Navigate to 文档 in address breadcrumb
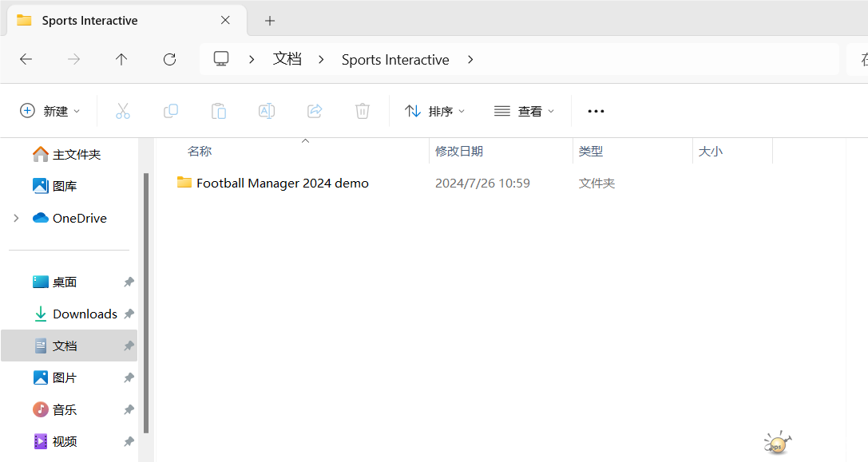 (287, 59)
